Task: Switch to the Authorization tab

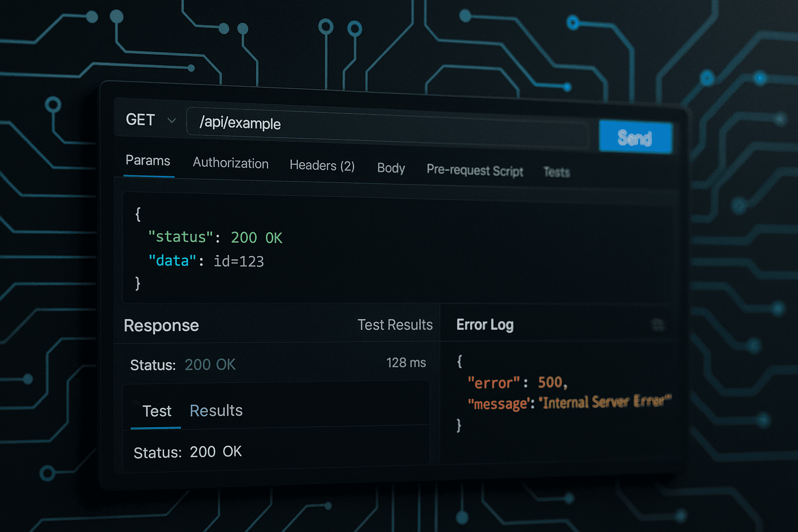Action: 230,163
